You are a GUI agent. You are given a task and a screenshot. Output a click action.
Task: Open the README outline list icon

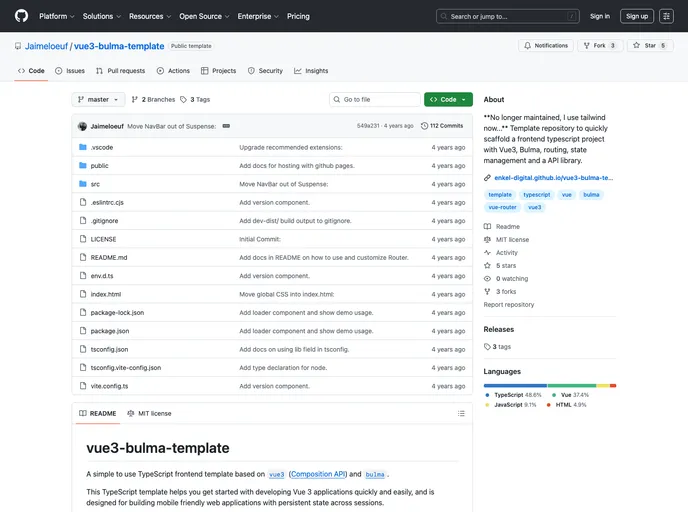tap(461, 414)
